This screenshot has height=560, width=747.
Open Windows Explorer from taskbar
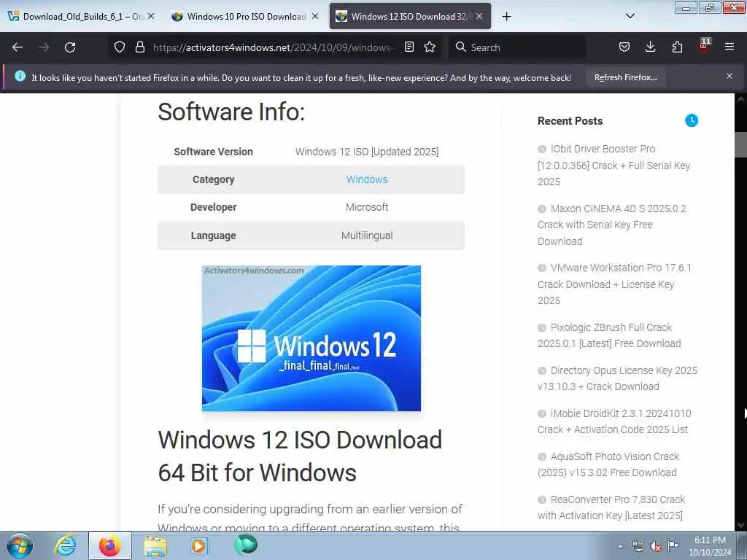click(x=155, y=547)
